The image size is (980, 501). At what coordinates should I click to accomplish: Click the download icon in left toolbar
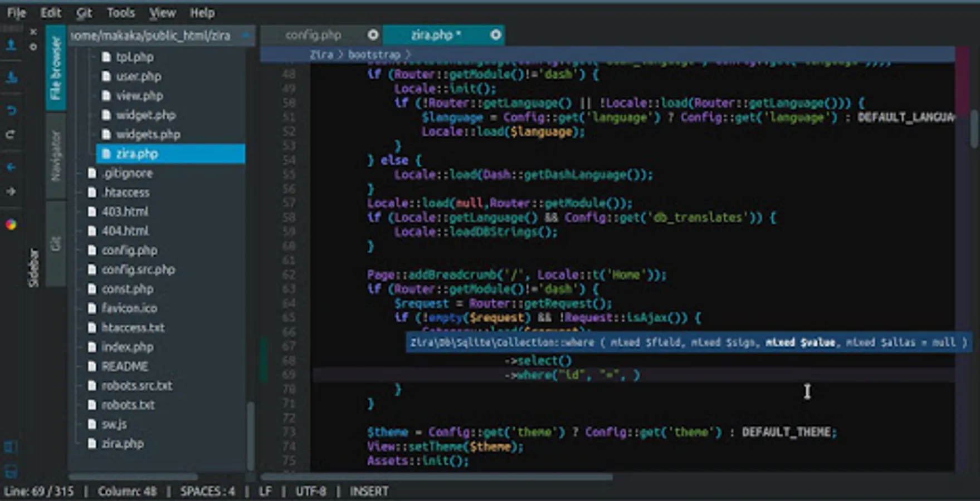point(11,78)
